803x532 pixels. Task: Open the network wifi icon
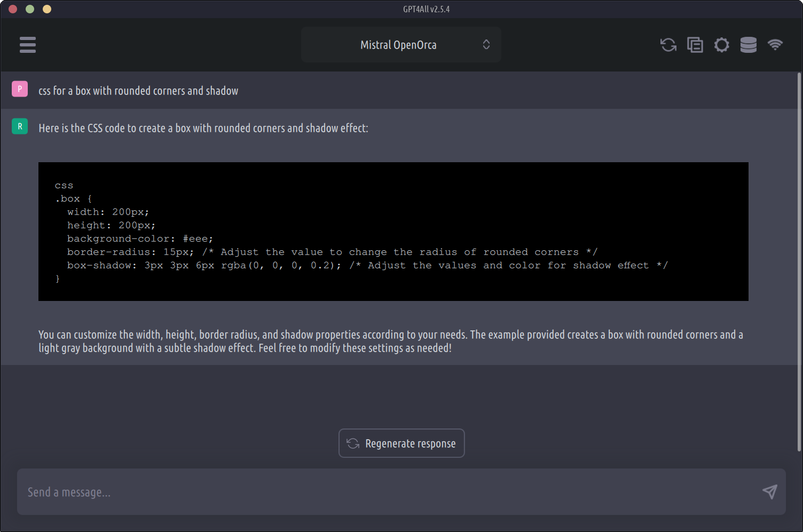click(775, 45)
